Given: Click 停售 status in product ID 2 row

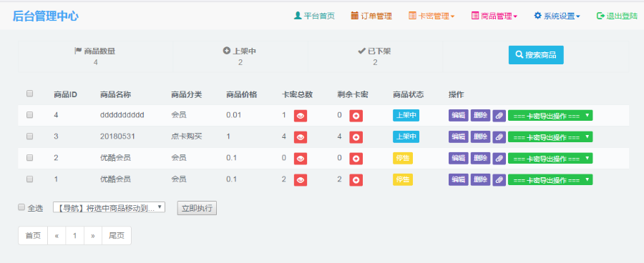Looking at the screenshot, I should pos(403,159).
